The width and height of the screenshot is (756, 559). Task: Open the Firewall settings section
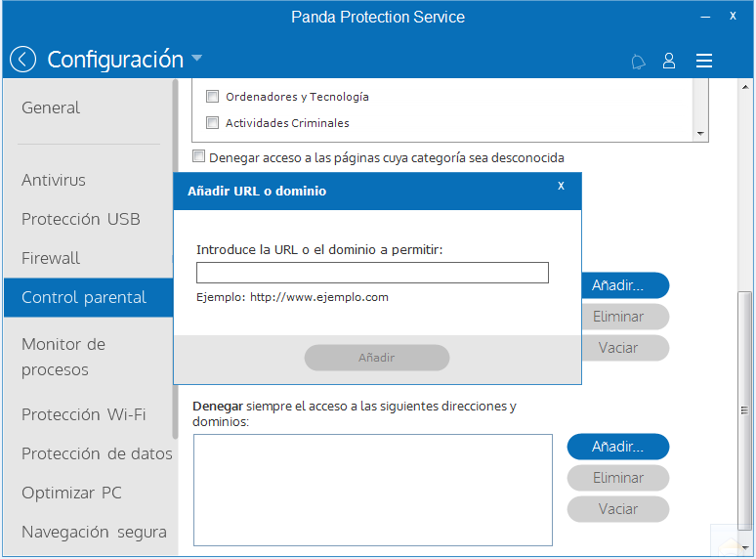51,258
